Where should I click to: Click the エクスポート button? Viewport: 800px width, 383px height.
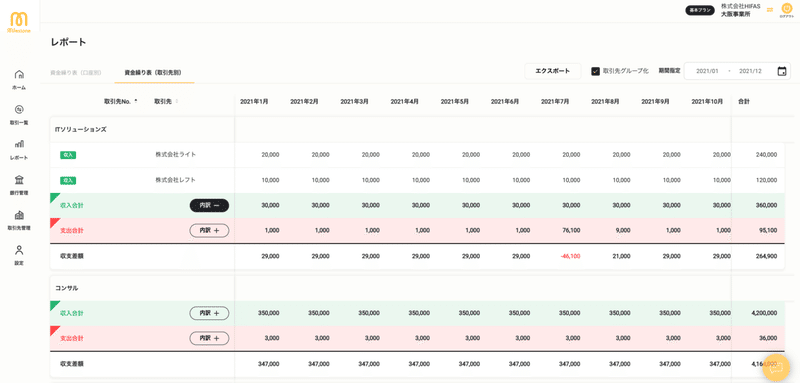click(x=553, y=71)
